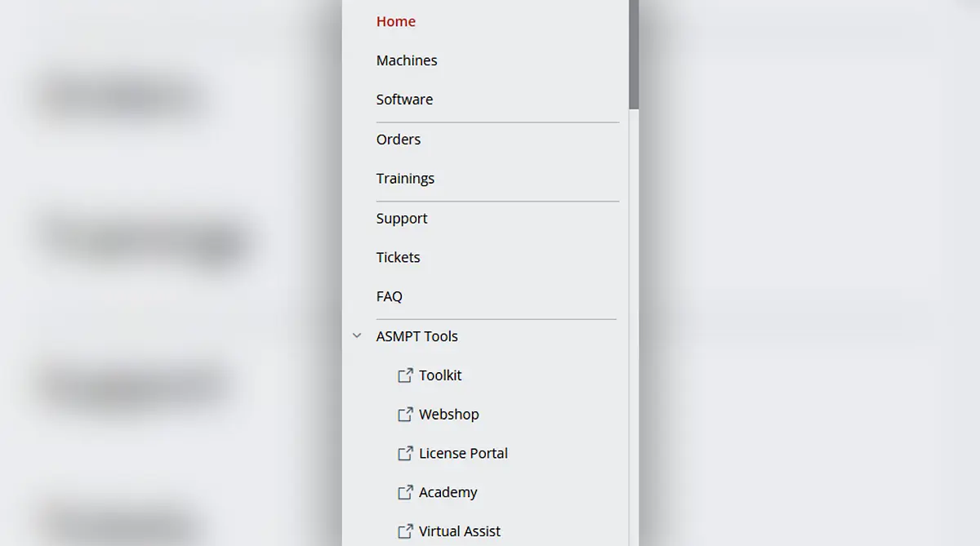The width and height of the screenshot is (980, 546).
Task: Click the external link icon beside License Portal
Action: [405, 454]
